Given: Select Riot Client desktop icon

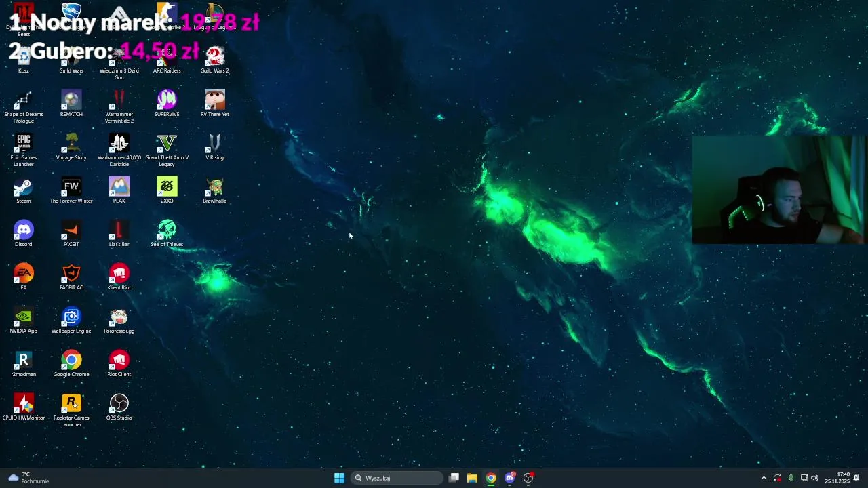Looking at the screenshot, I should point(119,363).
